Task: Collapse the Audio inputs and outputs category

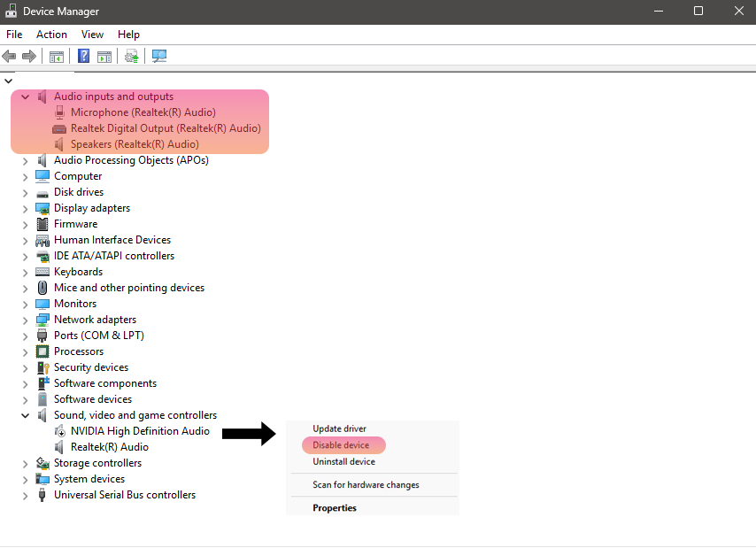Action: tap(25, 96)
